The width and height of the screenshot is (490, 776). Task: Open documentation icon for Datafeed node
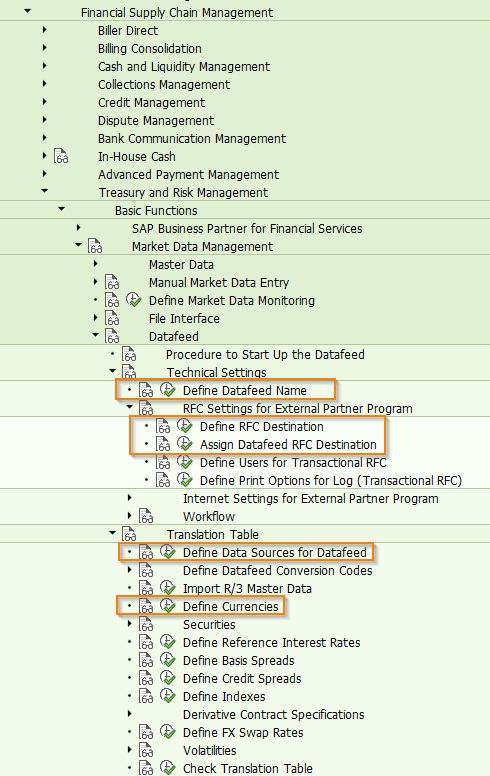coord(112,337)
